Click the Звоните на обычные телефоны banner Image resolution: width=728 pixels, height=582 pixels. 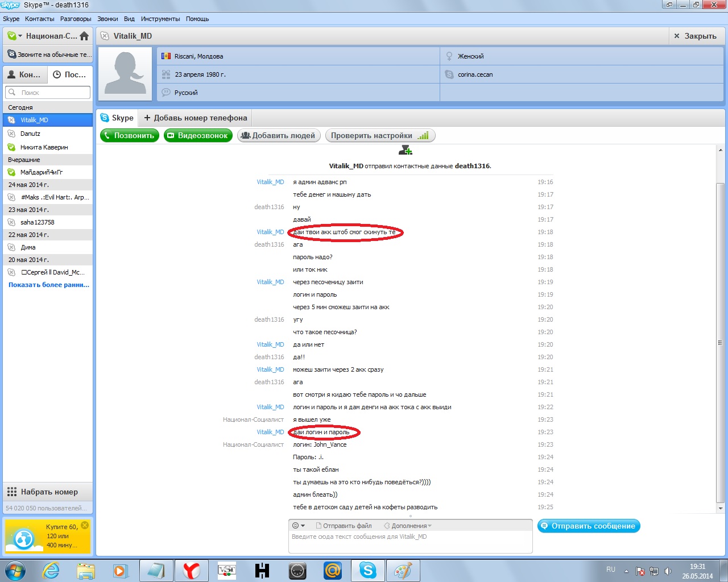click(48, 55)
